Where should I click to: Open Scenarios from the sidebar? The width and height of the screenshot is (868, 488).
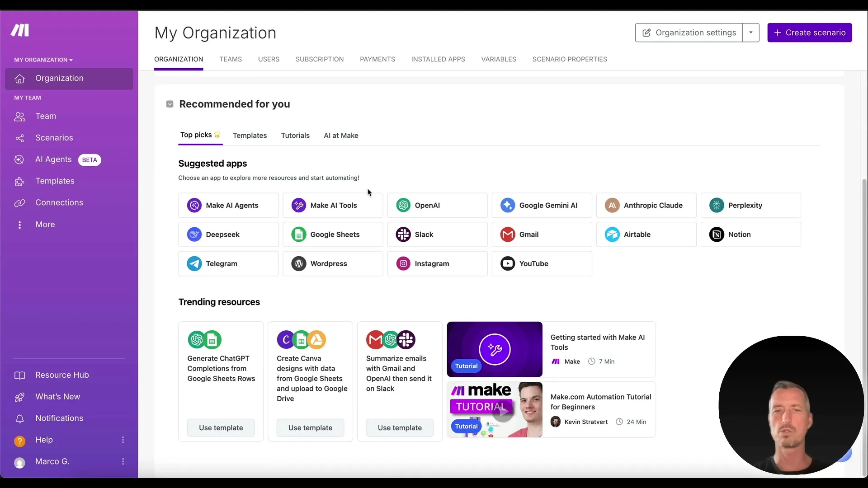54,137
